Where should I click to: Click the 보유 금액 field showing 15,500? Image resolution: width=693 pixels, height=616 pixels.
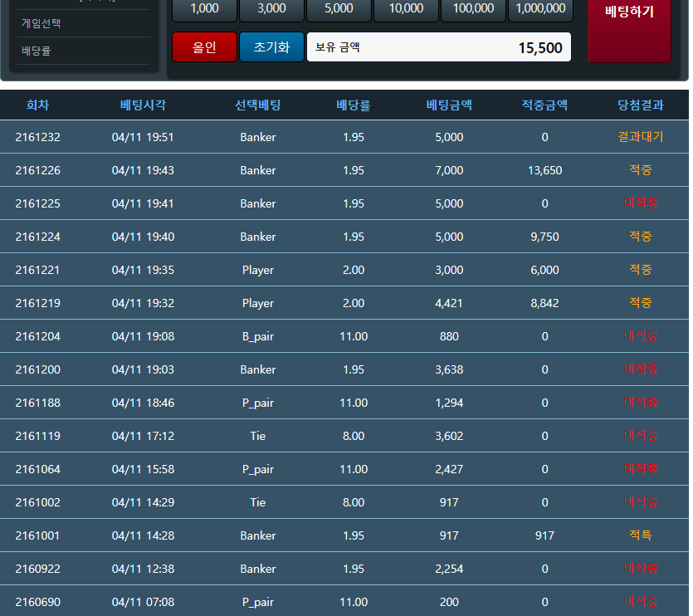click(x=438, y=47)
